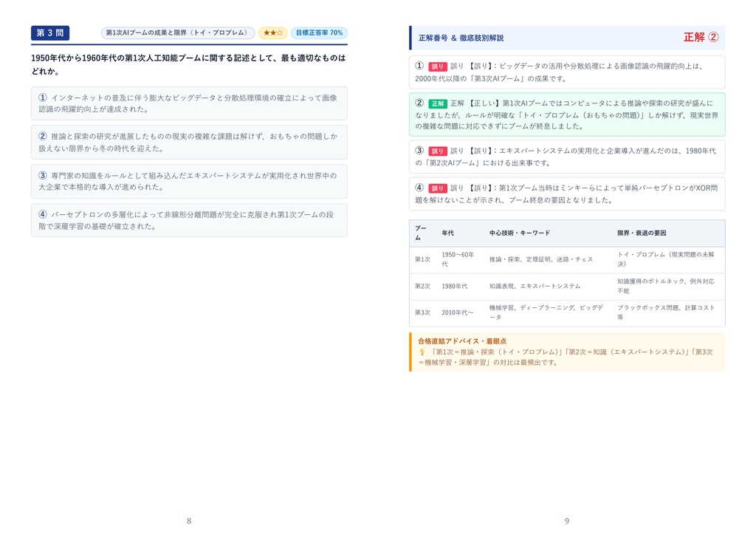
Task: Click the lightbulb icon in the advice box
Action: [422, 352]
